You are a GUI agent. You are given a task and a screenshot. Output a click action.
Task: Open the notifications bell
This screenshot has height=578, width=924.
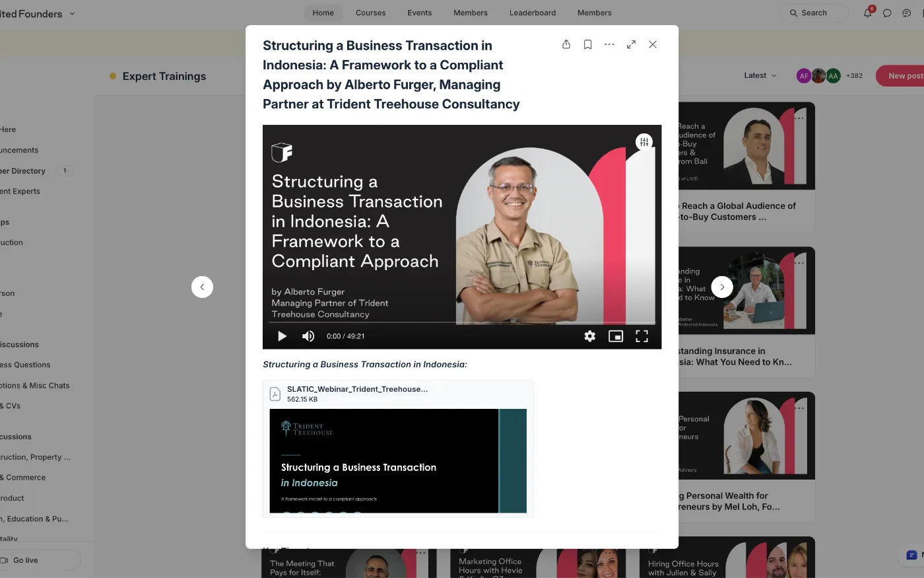[868, 13]
